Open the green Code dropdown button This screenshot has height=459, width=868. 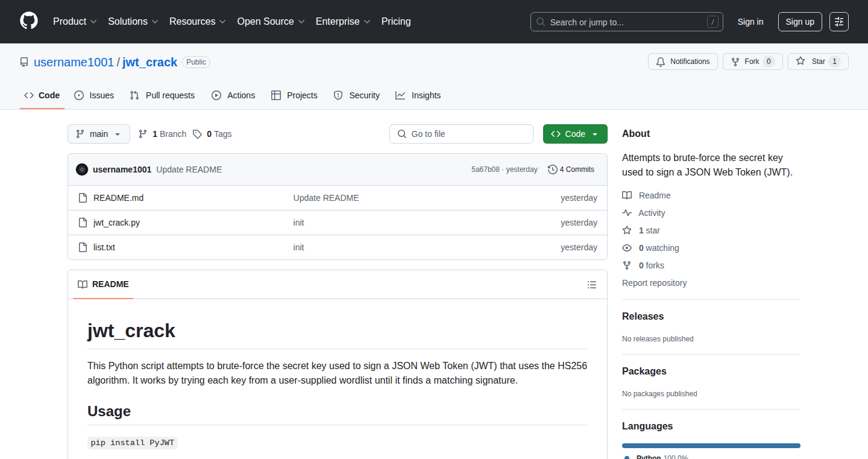coord(575,134)
